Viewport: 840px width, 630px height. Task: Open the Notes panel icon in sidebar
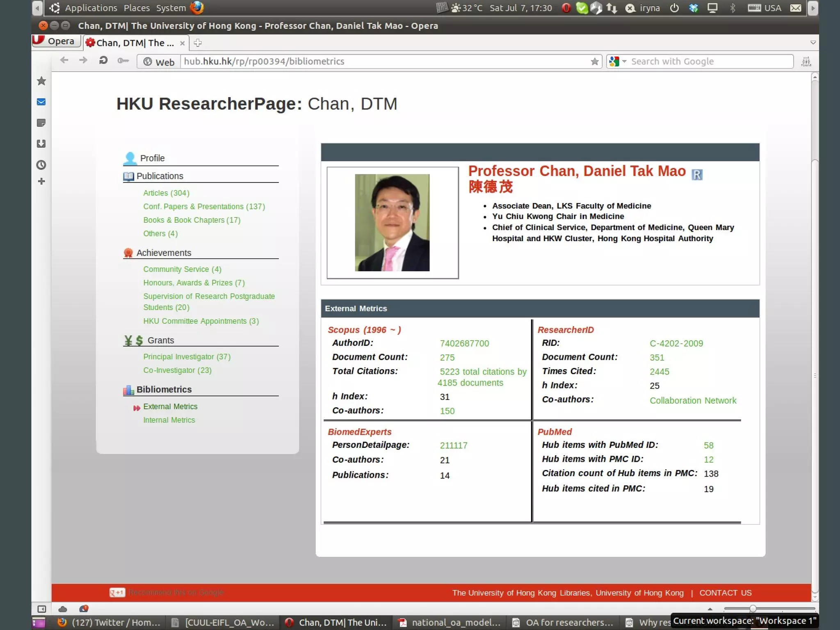(41, 123)
